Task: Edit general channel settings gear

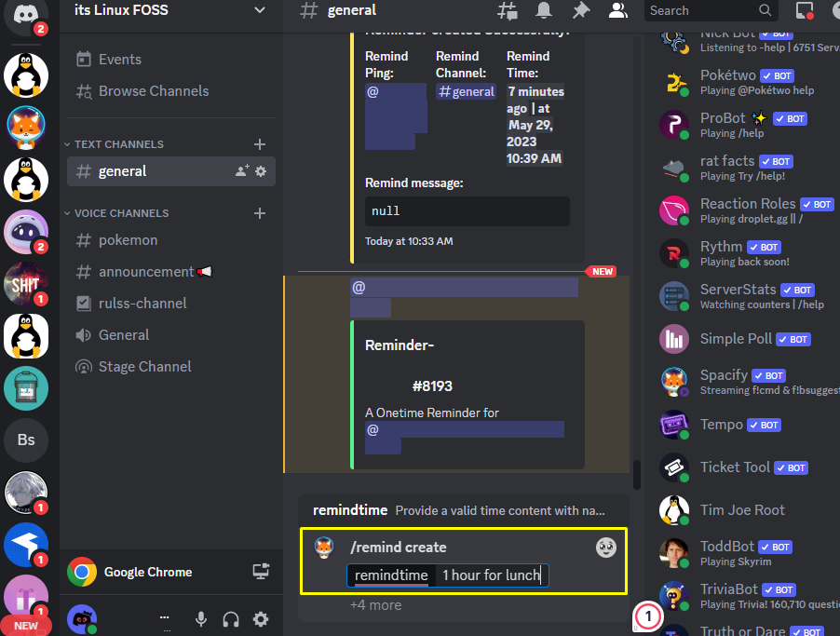Action: coord(261,171)
